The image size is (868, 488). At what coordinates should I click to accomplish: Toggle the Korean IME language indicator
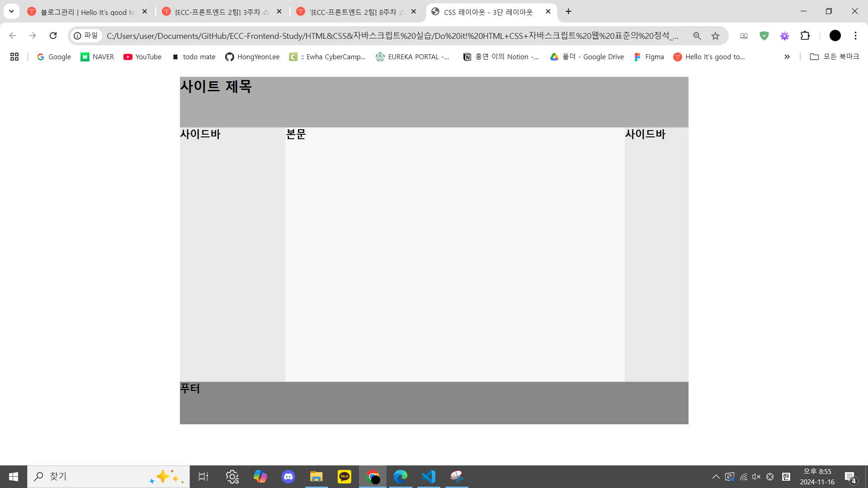tap(786, 477)
